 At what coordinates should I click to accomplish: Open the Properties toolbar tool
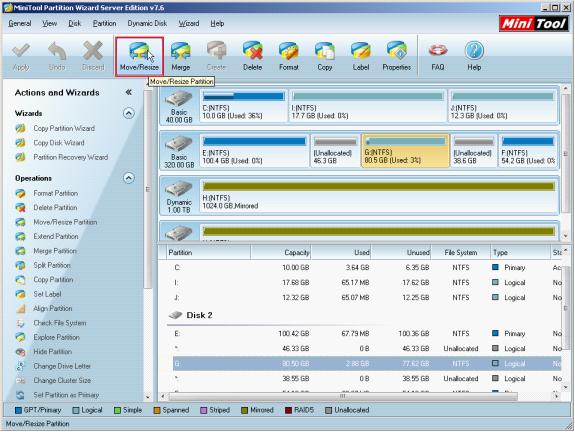point(396,56)
